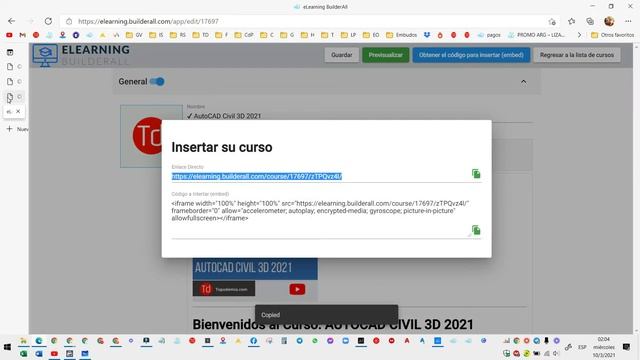Screen dimensions: 640x360
Task: Open the pagos bookmark
Action: click(x=489, y=35)
